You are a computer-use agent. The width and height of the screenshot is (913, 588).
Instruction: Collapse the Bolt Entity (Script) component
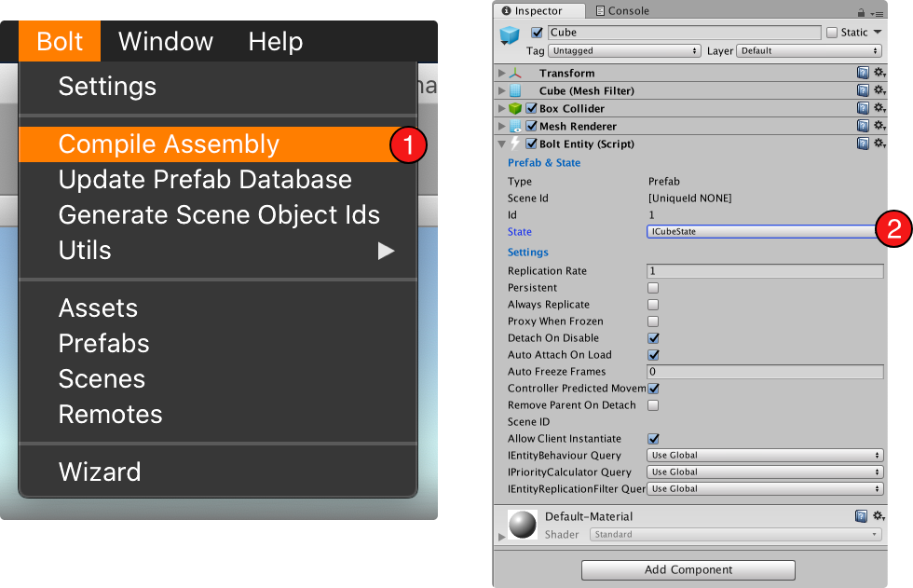pyautogui.click(x=501, y=144)
